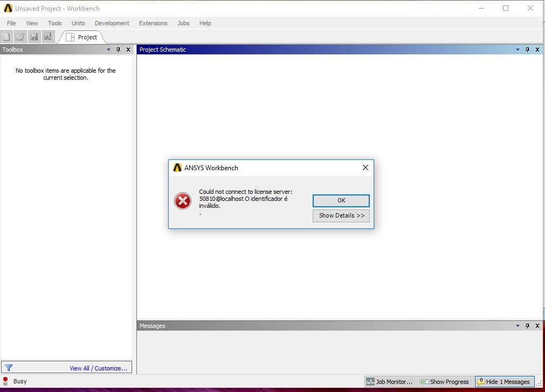Open the Job Monitor button
This screenshot has width=545, height=392.
pos(391,382)
